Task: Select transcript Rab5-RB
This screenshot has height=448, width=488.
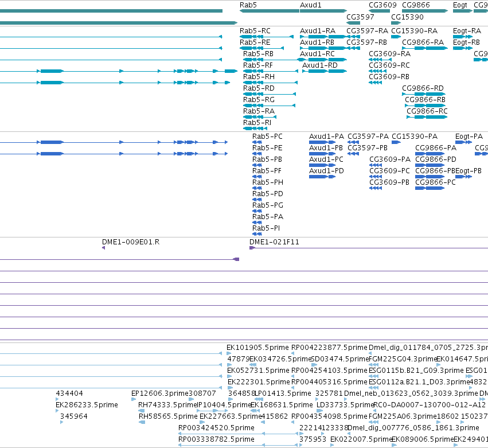Action: (258, 54)
